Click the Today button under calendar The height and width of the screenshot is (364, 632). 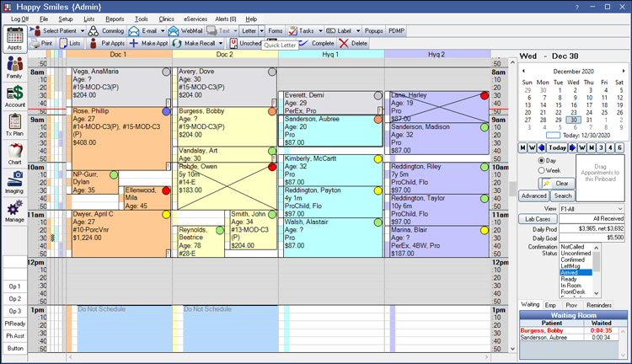(x=556, y=147)
